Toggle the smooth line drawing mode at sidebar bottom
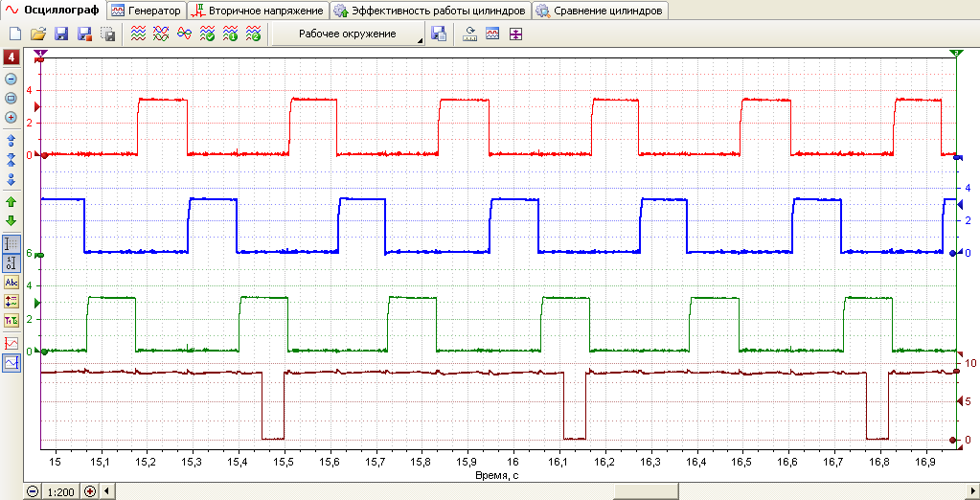This screenshot has height=500, width=980. 11,362
